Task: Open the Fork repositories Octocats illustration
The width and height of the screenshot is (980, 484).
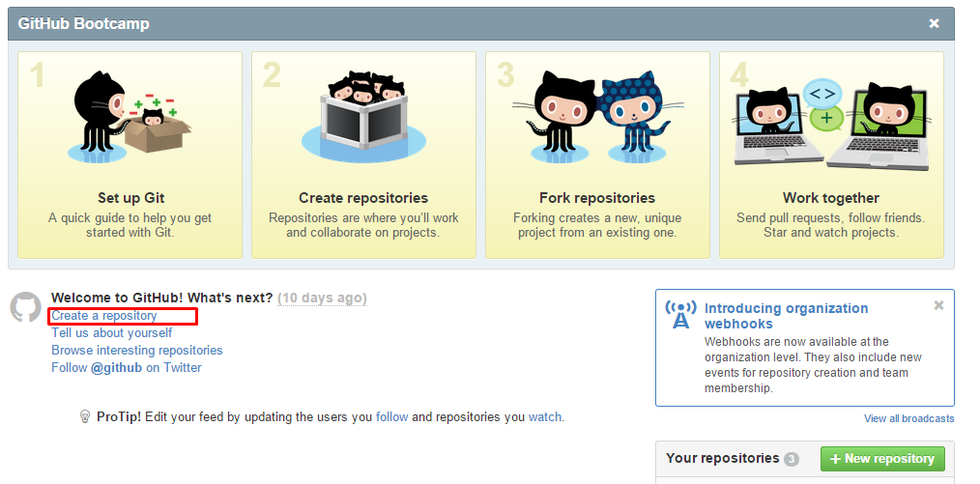Action: [x=598, y=116]
